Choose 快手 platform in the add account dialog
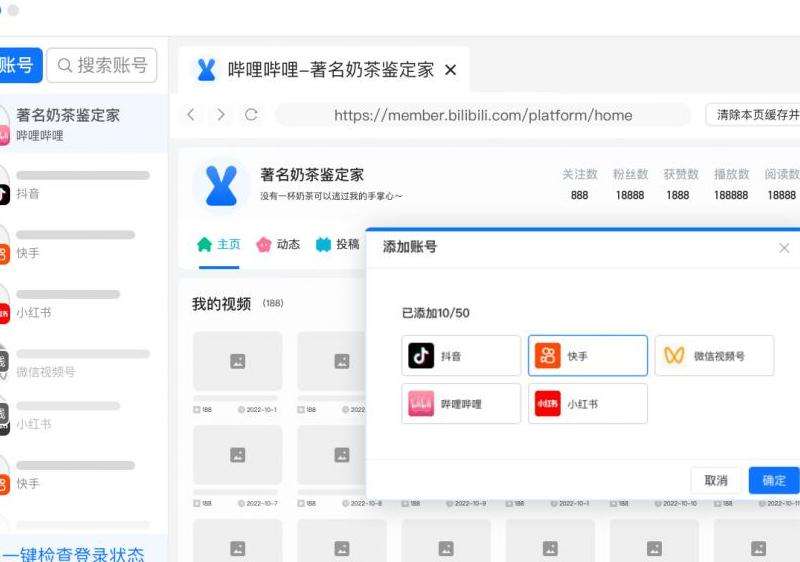 [588, 356]
